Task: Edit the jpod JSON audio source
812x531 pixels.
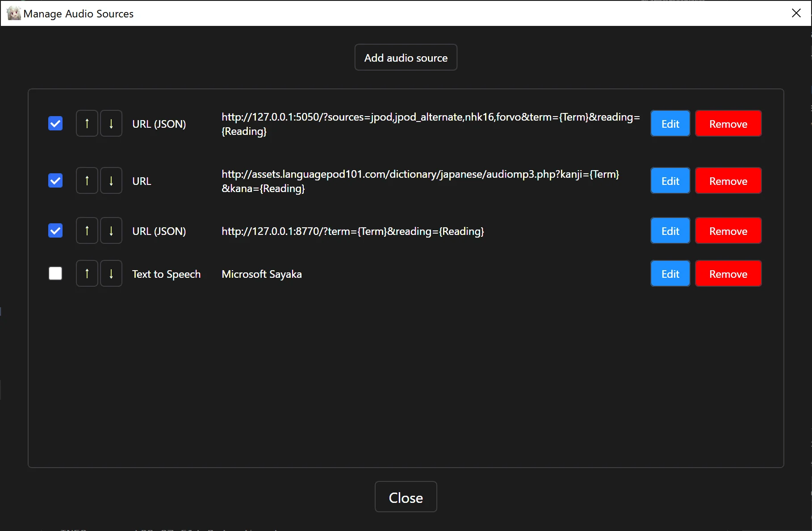Action: point(670,123)
